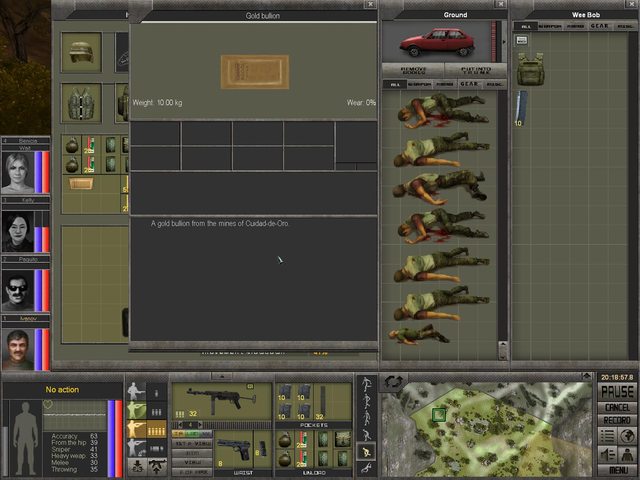
Task: Click the PAUSE button
Action: coord(617,392)
